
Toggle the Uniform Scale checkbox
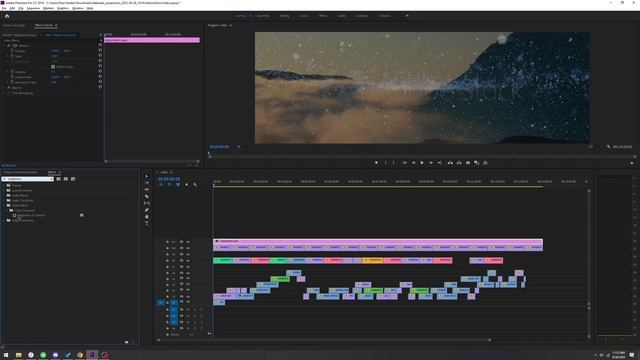(x=53, y=67)
